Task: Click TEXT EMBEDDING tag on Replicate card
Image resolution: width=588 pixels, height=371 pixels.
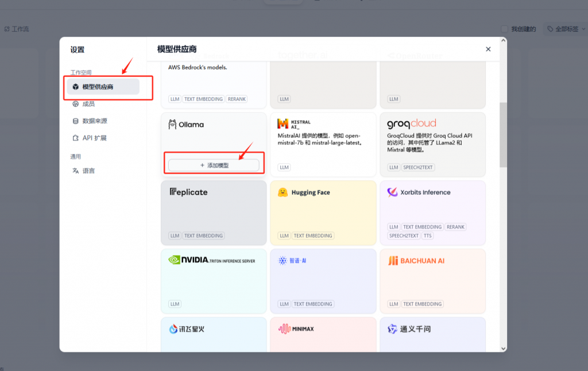Action: pos(204,235)
